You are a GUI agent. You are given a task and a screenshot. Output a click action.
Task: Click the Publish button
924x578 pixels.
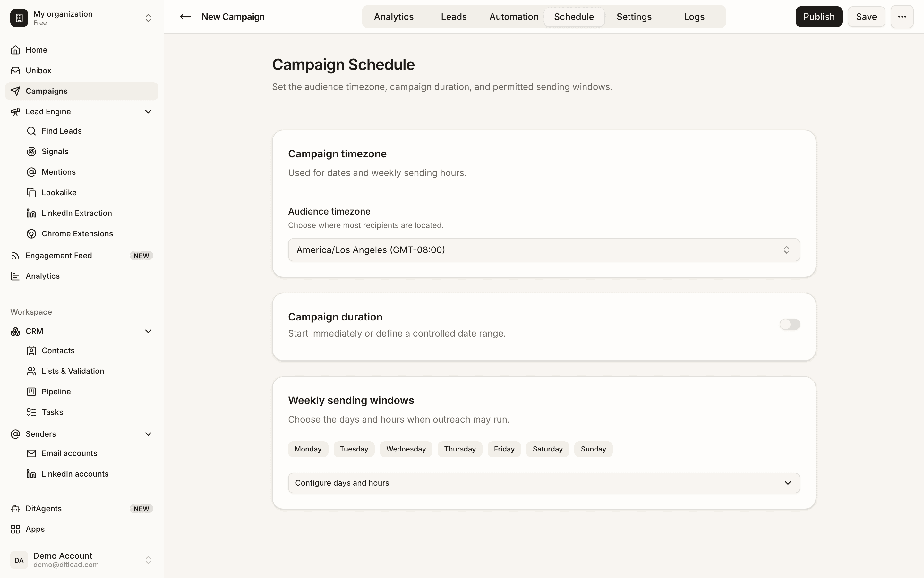click(819, 17)
